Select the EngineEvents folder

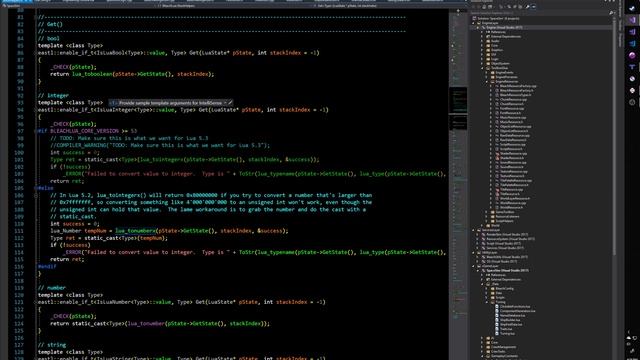coord(504,72)
